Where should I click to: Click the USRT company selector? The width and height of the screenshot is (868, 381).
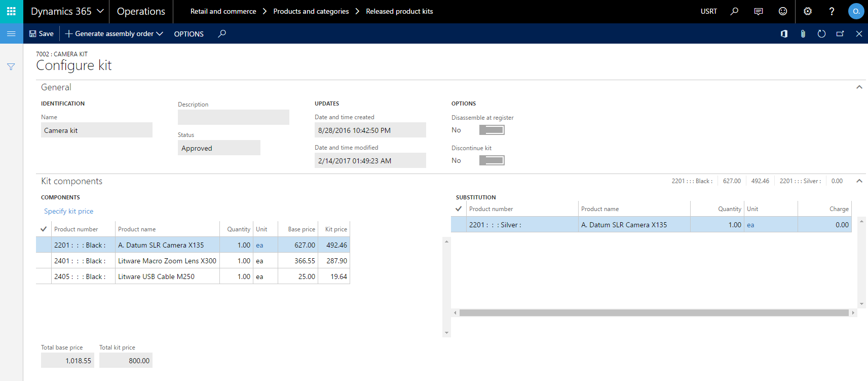[709, 11]
